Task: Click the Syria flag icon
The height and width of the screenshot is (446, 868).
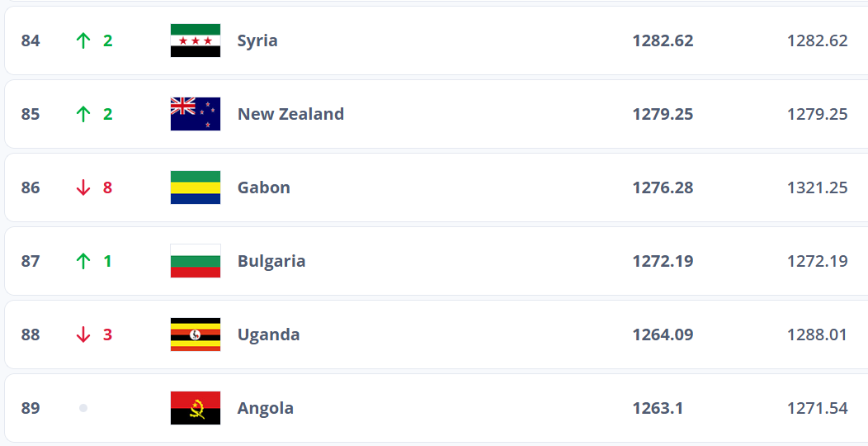Action: (x=196, y=40)
